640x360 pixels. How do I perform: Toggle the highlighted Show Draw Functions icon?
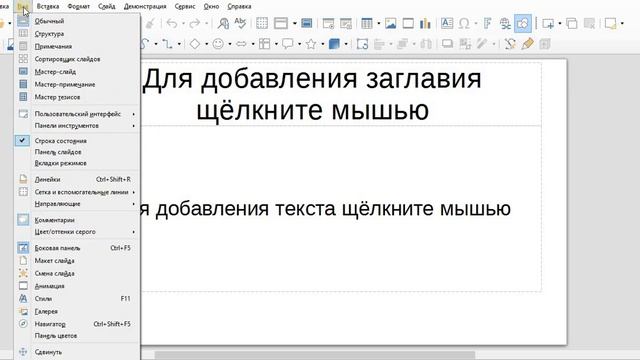pyautogui.click(x=523, y=24)
